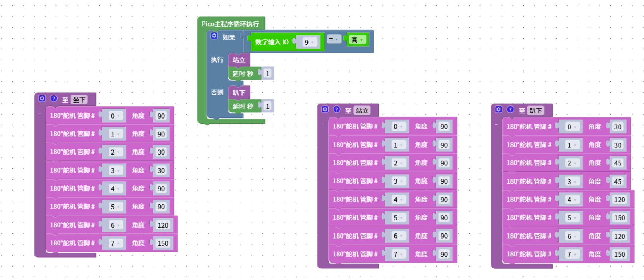644x280 pixels.
Task: Edit the 站立 function name field
Action: (x=362, y=111)
